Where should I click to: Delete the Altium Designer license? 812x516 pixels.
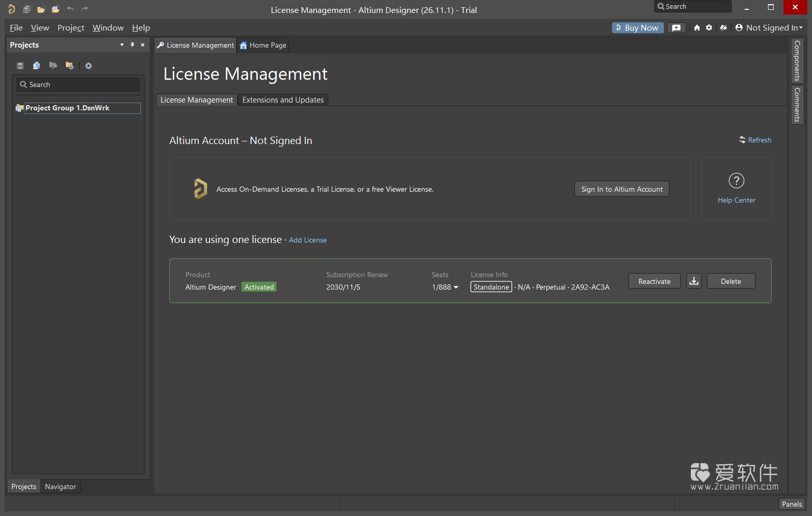coord(731,281)
